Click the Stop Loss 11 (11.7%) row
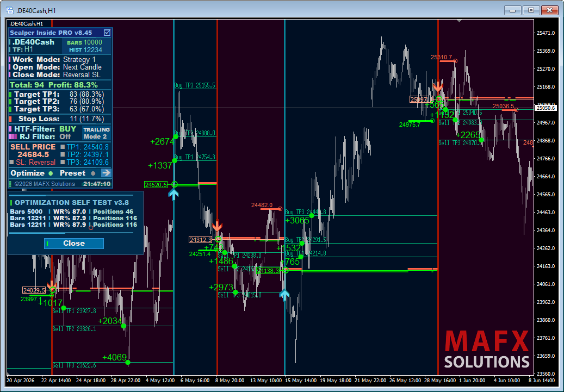This screenshot has height=392, width=564. click(x=57, y=119)
